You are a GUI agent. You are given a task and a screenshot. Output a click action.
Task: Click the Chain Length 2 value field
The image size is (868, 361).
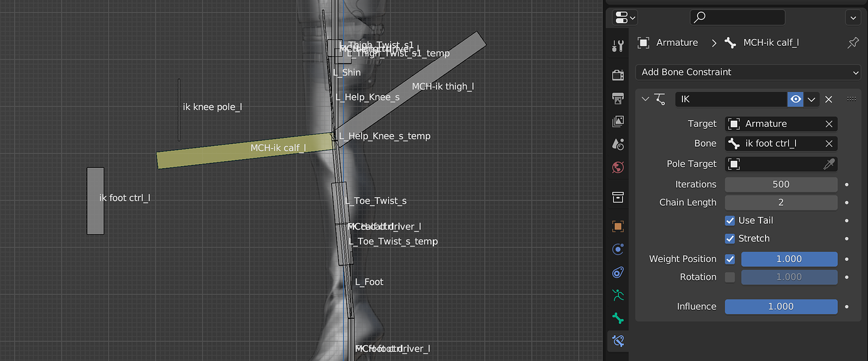point(781,203)
